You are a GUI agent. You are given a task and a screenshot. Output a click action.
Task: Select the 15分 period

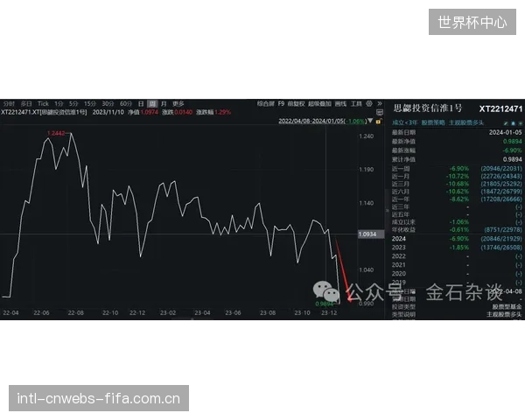90,104
